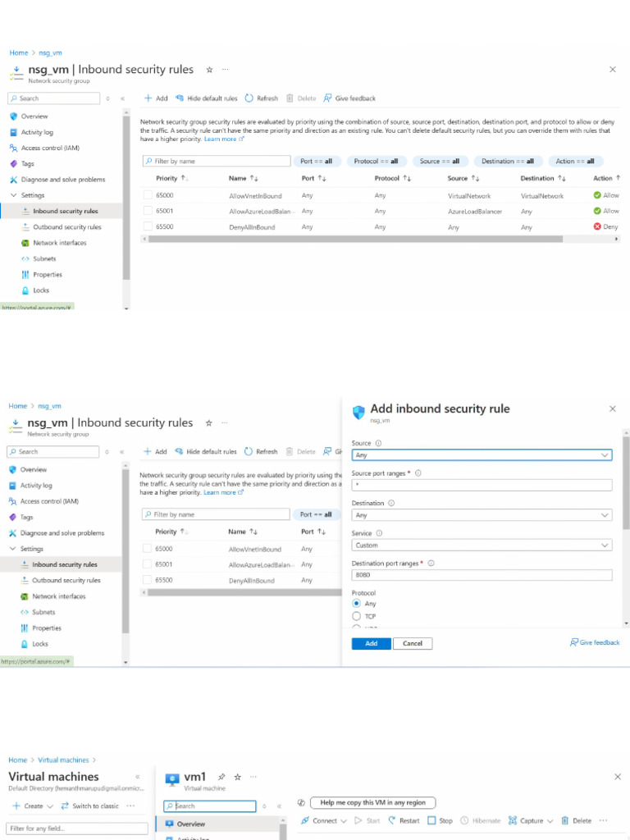The image size is (630, 840).
Task: Tick the 65000 row checkbox on top nsg_vm page
Action: click(148, 195)
